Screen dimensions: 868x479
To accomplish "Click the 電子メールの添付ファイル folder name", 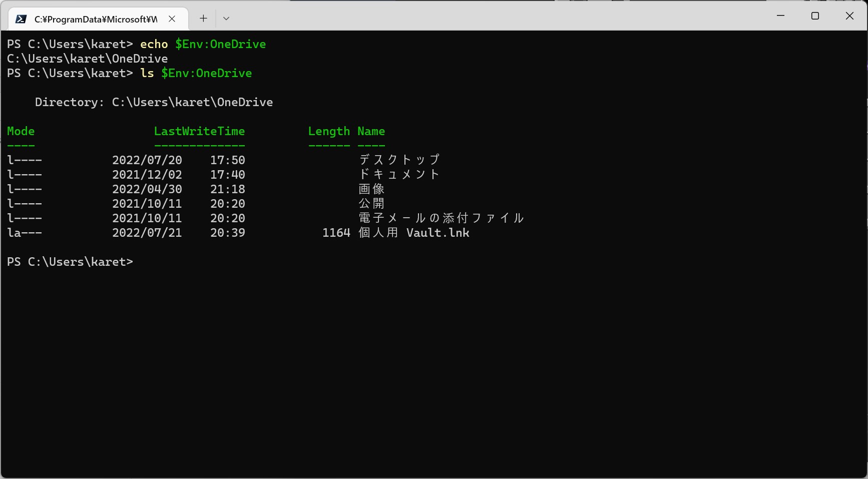I will tap(441, 218).
